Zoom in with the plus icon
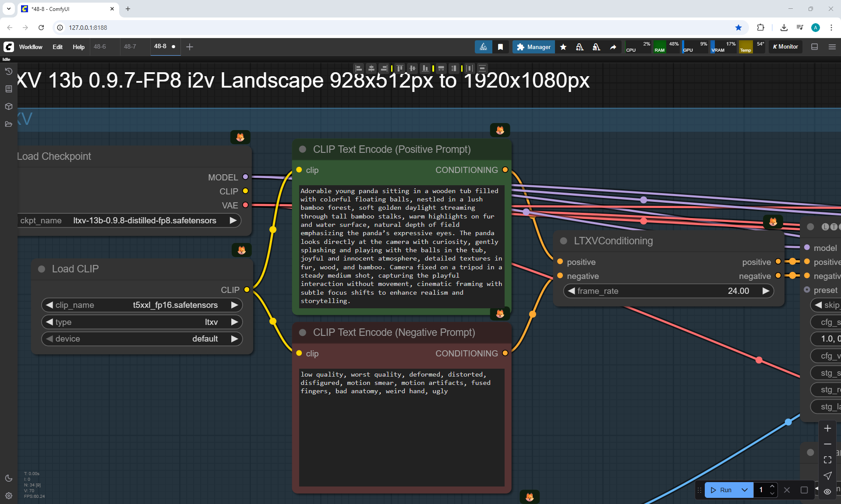 tap(827, 428)
